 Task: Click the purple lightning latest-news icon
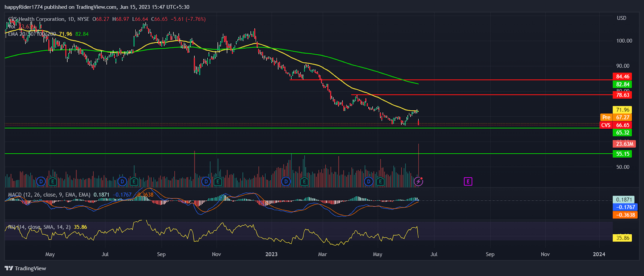click(419, 181)
